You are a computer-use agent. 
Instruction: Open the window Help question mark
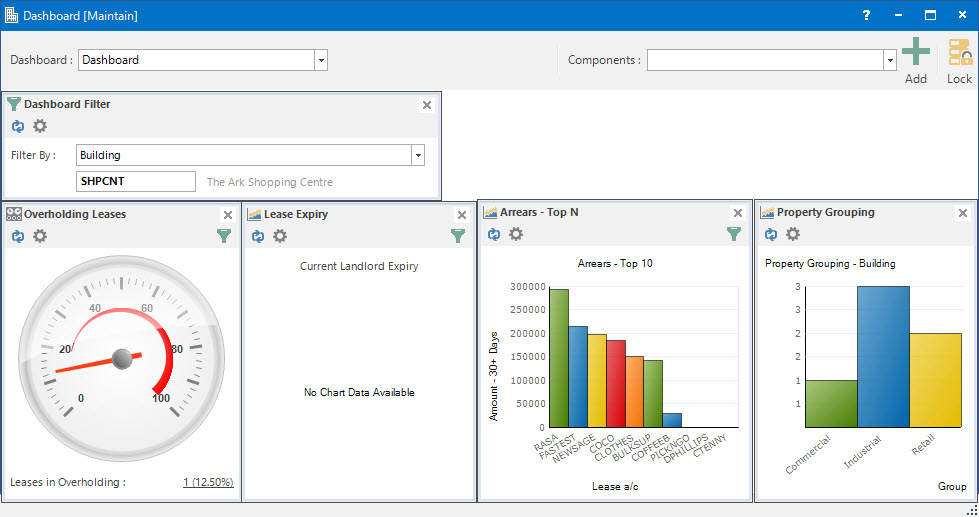coord(866,15)
